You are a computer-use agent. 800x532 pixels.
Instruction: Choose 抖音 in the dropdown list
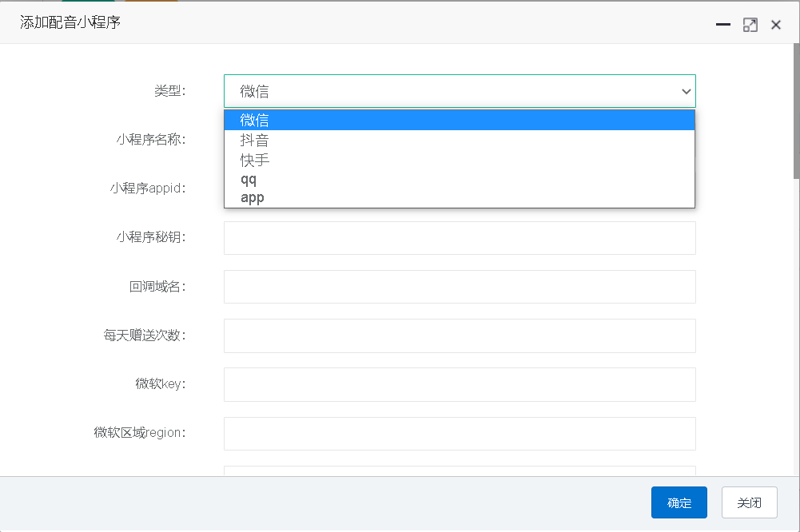[459, 140]
